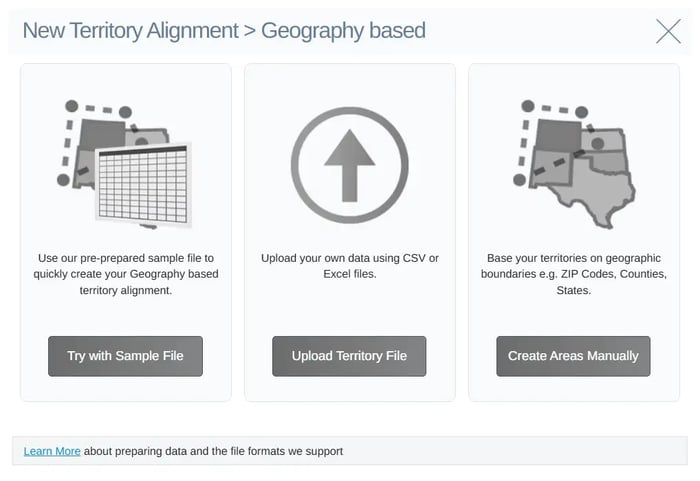The height and width of the screenshot is (481, 700).
Task: Click the CSV or Excel upload description
Action: (x=350, y=266)
